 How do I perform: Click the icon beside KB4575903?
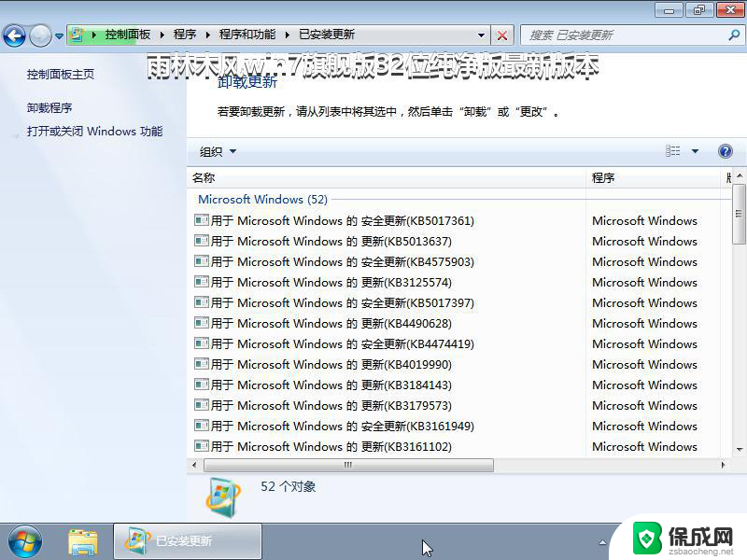pyautogui.click(x=202, y=261)
